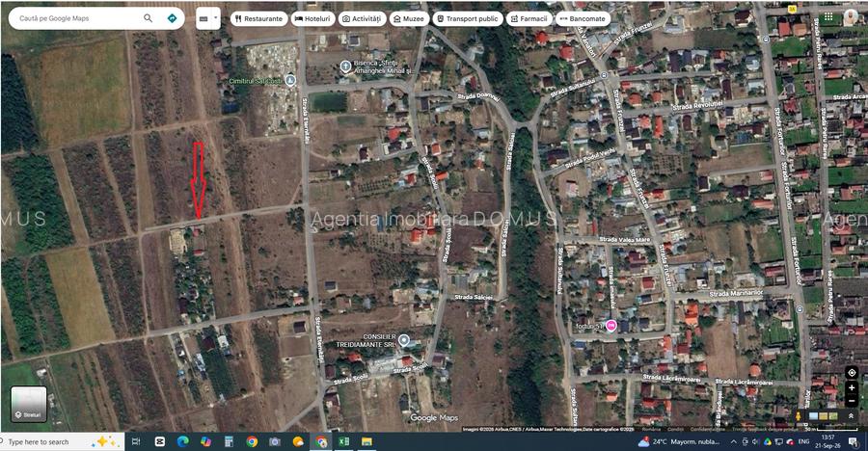Open the Condiții terms link

[675, 430]
